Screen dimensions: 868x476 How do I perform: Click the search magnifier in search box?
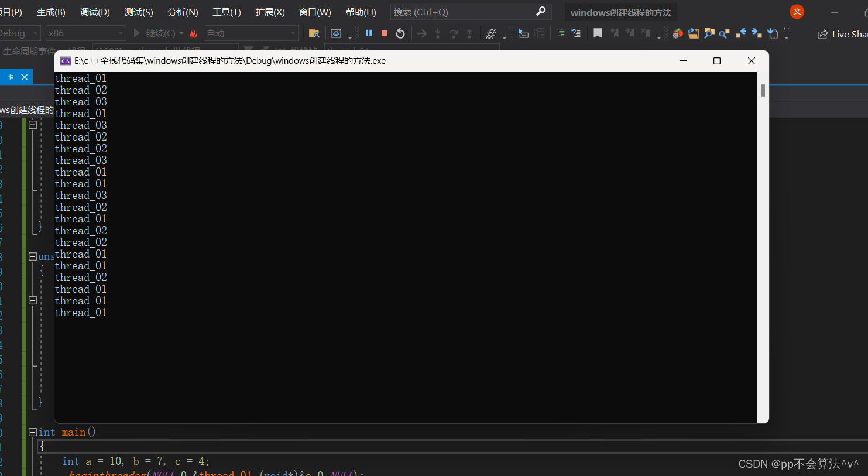tap(541, 11)
